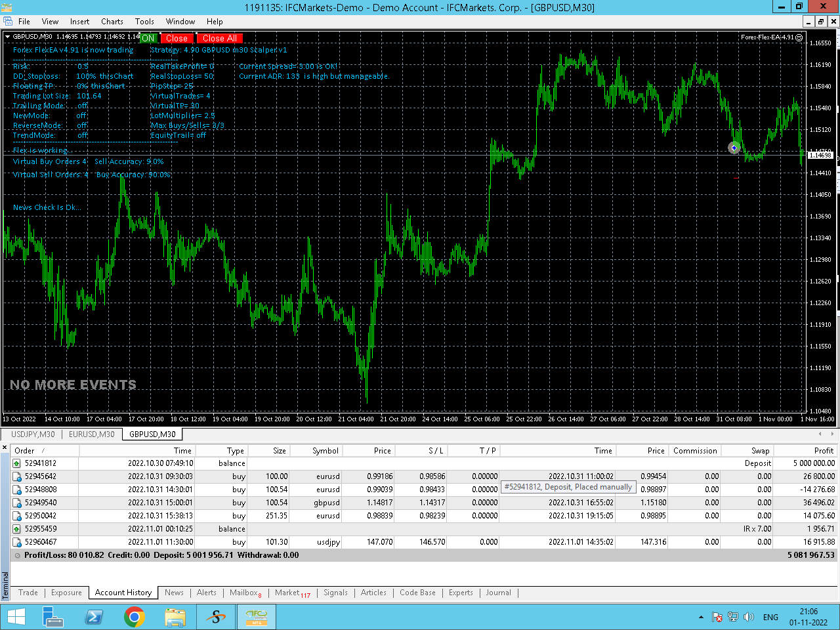The width and height of the screenshot is (840, 630).
Task: Click the chart document icon beside File menu
Action: pyautogui.click(x=8, y=22)
